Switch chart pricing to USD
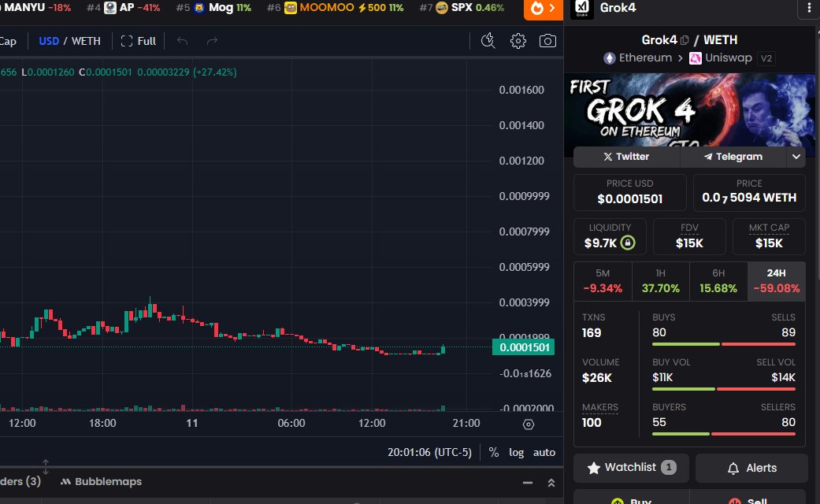Screen dimensions: 820x504 coord(49,41)
